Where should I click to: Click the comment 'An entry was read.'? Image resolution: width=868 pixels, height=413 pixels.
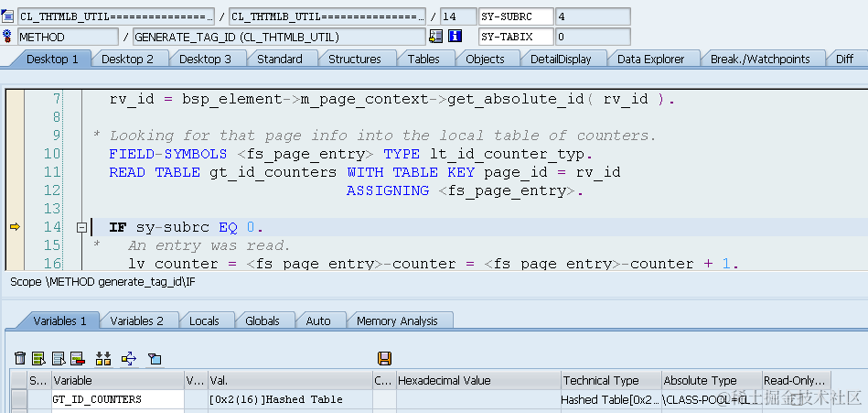pyautogui.click(x=209, y=245)
